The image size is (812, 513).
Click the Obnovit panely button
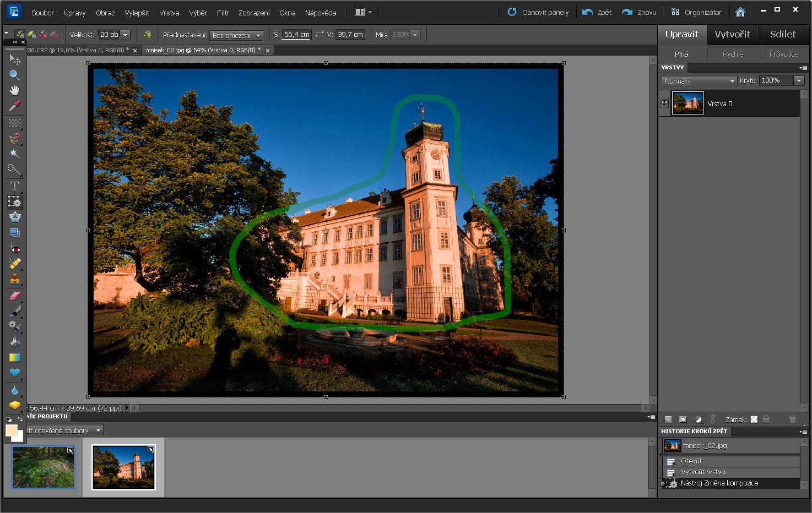[x=538, y=12]
